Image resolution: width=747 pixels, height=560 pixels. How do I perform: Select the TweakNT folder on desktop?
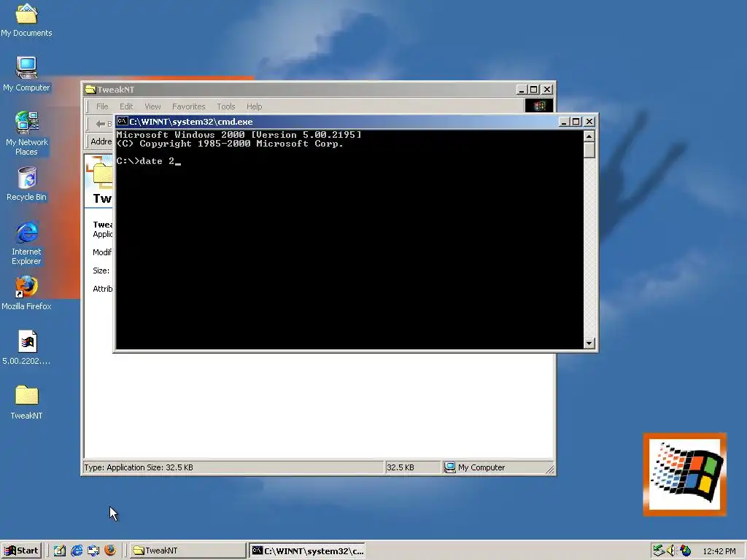tap(27, 402)
